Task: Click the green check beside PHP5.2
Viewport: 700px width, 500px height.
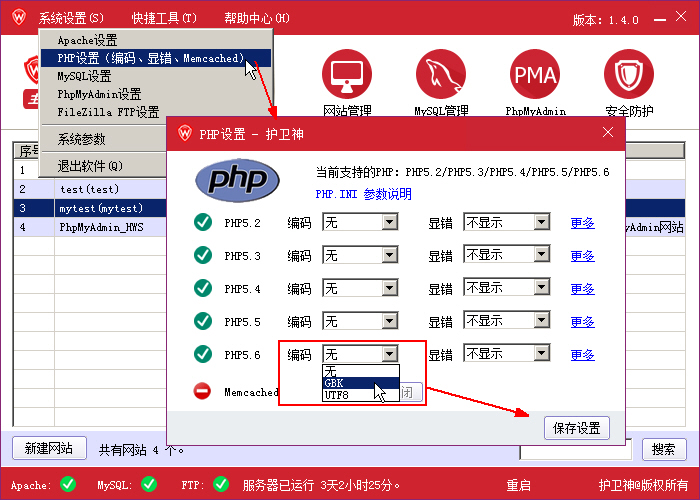Action: [x=203, y=222]
